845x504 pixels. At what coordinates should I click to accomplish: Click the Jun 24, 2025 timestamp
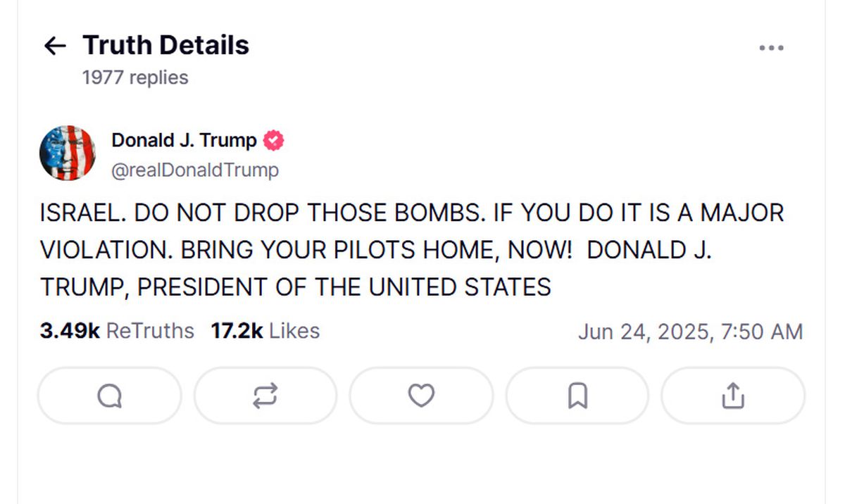[690, 332]
